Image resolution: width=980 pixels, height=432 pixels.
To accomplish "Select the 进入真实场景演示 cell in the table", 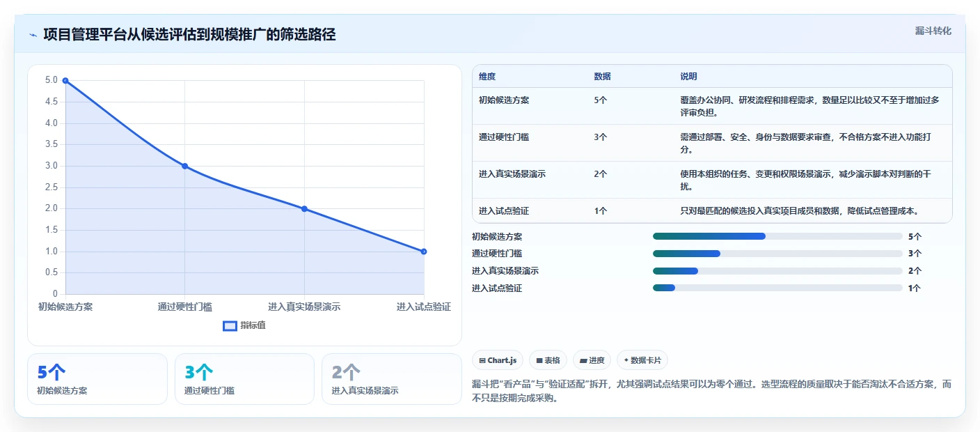I will pyautogui.click(x=512, y=173).
